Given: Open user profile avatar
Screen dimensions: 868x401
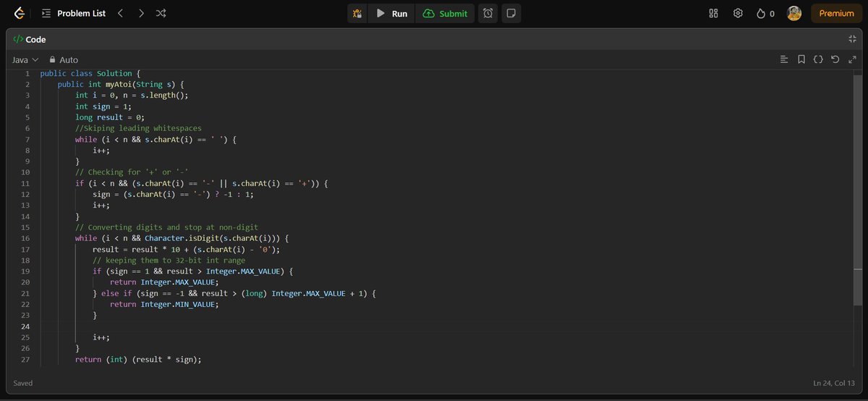Looking at the screenshot, I should click(x=794, y=13).
